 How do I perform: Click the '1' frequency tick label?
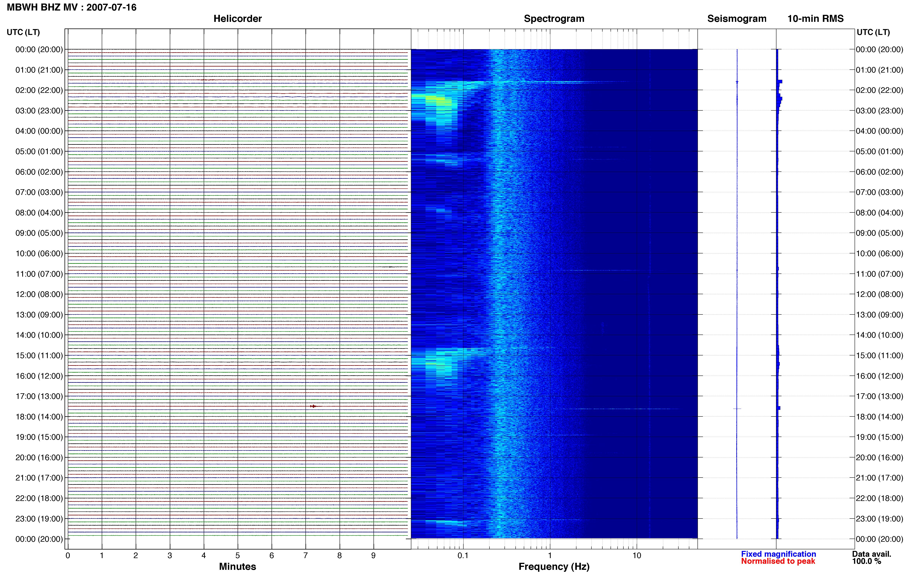tap(550, 555)
